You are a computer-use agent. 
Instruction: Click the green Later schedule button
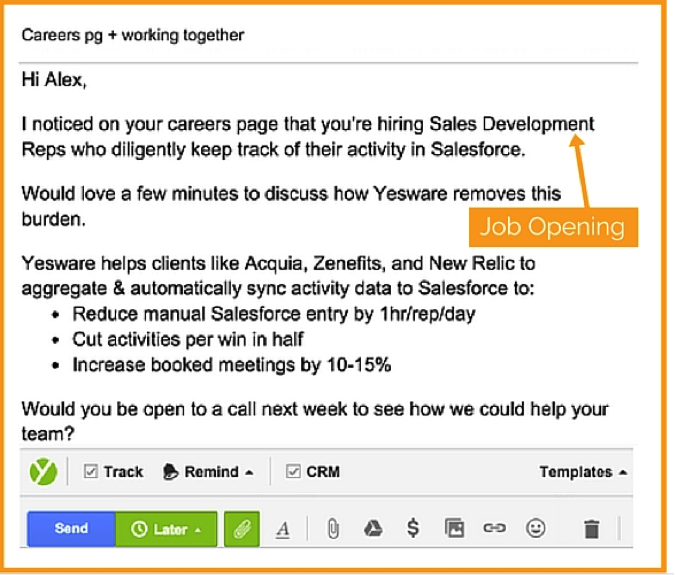point(166,529)
